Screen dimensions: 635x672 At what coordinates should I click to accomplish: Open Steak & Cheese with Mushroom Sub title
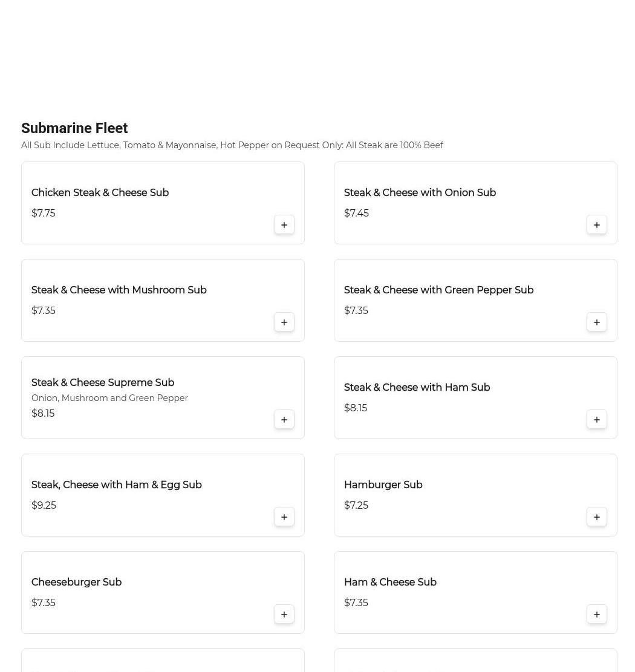point(119,290)
